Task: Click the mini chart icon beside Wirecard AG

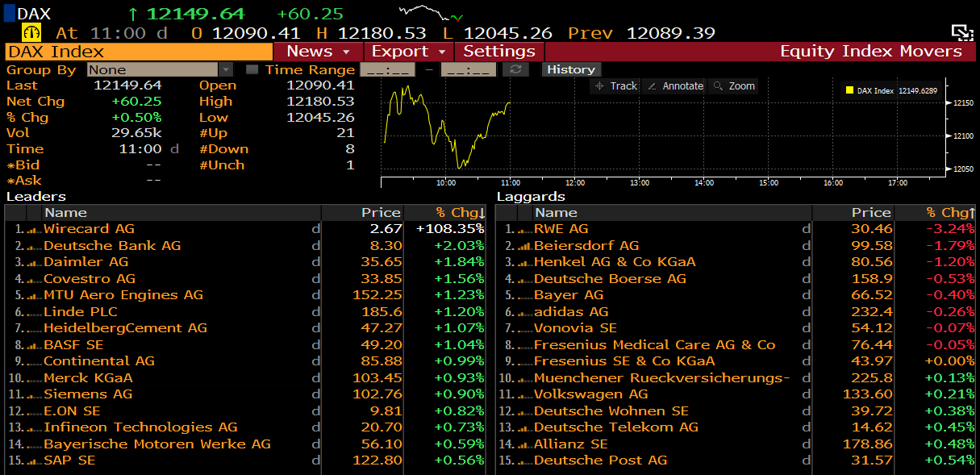Action: pos(34,229)
